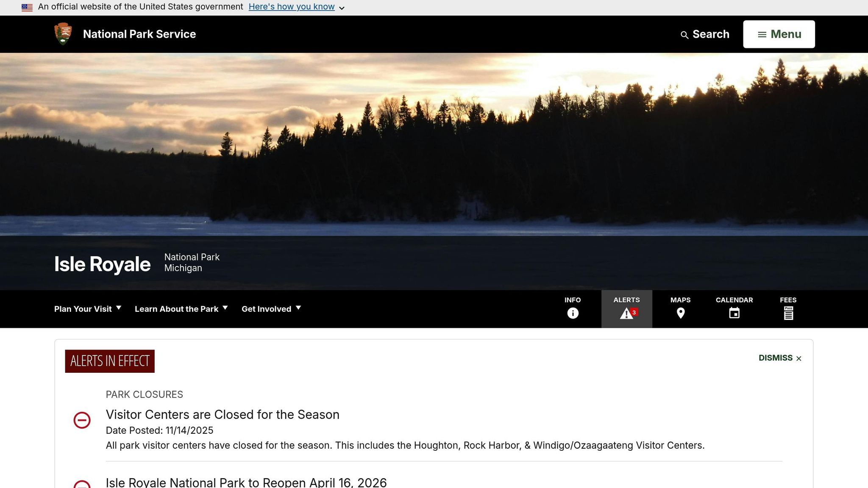Click 'Isle Royale National Park to Reopen' heading
The height and width of the screenshot is (488, 868).
(x=246, y=482)
